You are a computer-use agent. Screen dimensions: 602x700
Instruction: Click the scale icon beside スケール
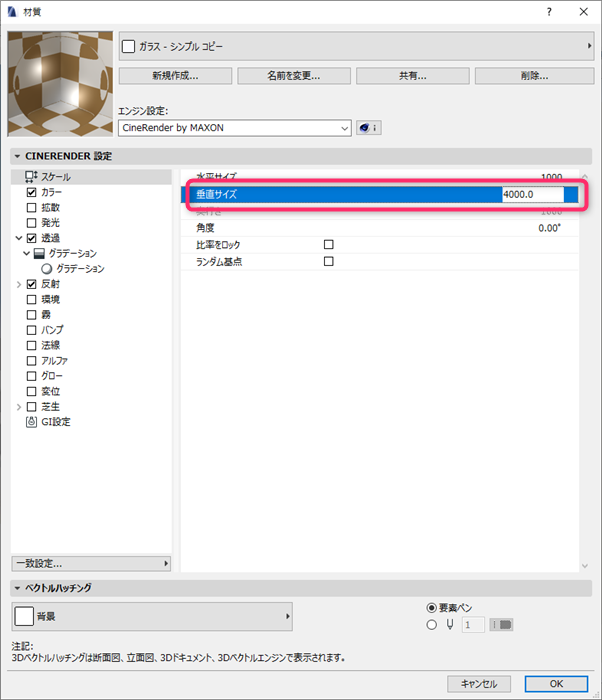click(31, 177)
